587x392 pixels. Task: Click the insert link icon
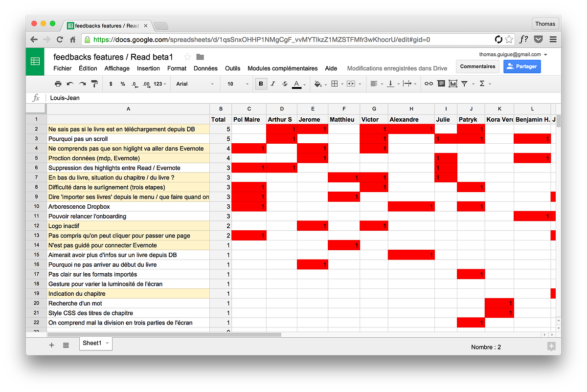pyautogui.click(x=429, y=84)
